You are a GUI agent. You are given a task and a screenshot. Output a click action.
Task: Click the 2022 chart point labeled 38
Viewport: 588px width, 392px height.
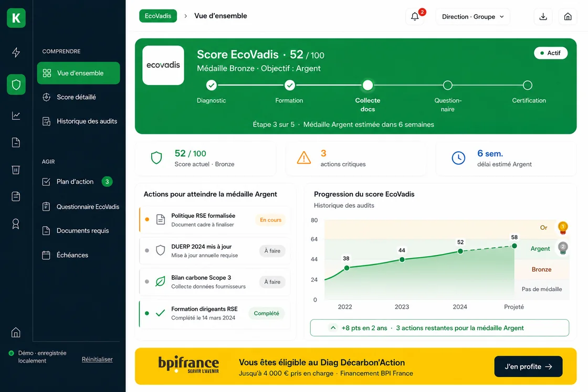coord(347,268)
